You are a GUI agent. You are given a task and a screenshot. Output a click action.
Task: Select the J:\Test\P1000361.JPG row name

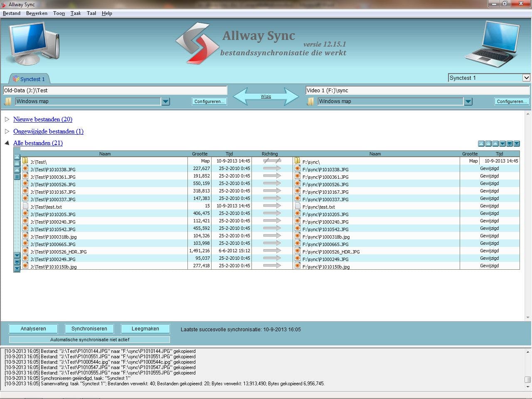[53, 177]
